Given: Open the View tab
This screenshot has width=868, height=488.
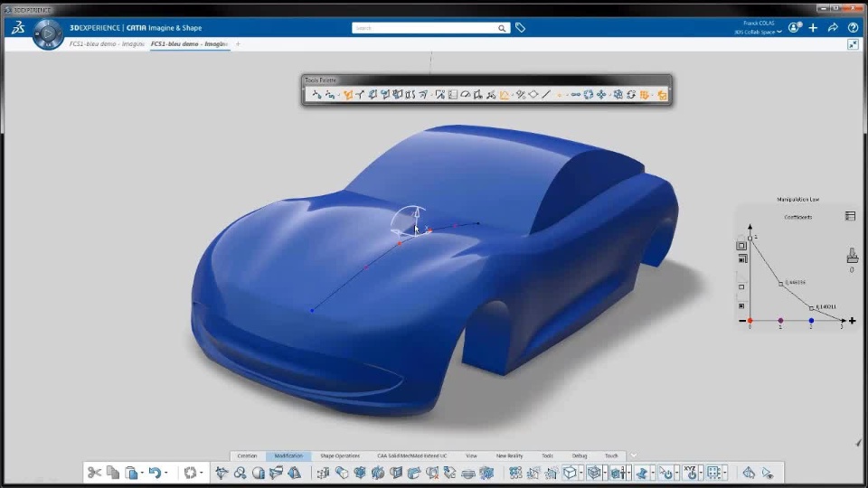Looking at the screenshot, I should tap(471, 455).
